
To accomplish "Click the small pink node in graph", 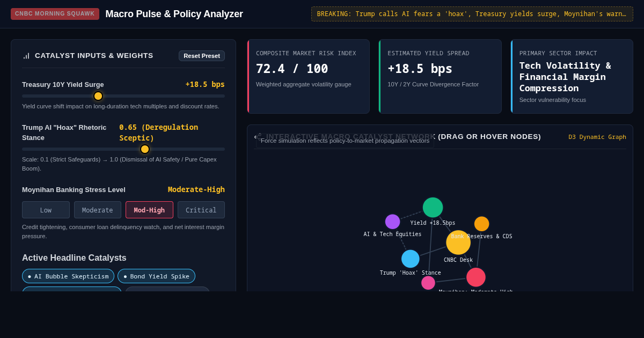I will click(x=428, y=283).
